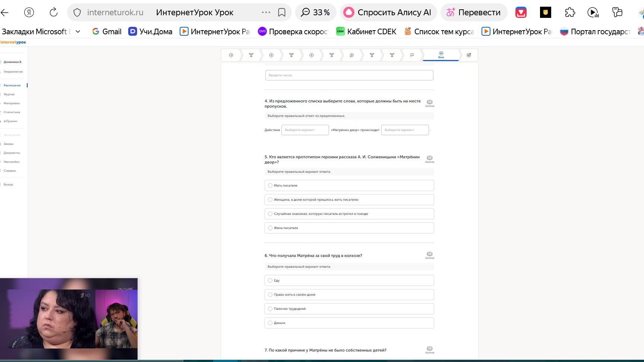Open first ИнтернетУрок bookmark after Учи.Дома

(215, 32)
